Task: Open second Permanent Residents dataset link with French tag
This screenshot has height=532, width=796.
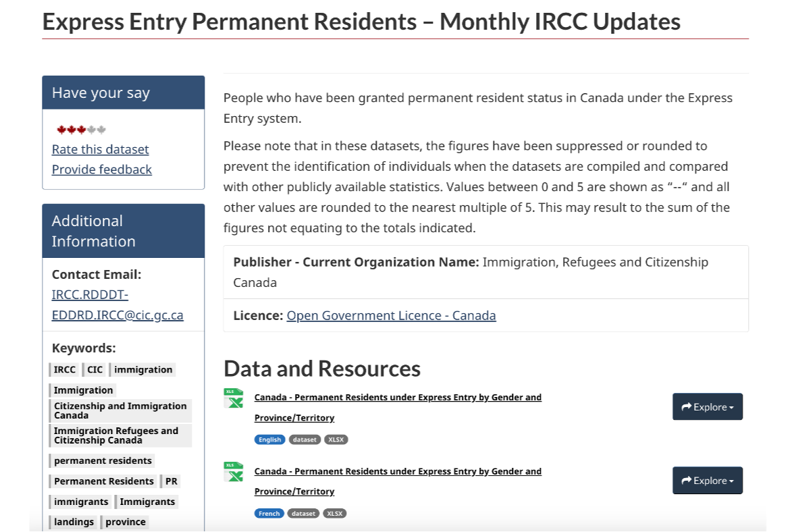Action: pyautogui.click(x=398, y=481)
